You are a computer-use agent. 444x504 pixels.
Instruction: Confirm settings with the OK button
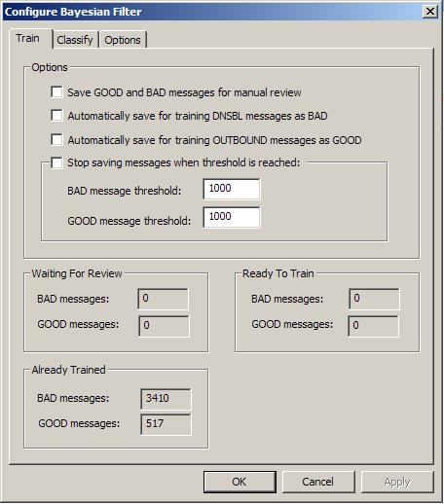(x=240, y=482)
